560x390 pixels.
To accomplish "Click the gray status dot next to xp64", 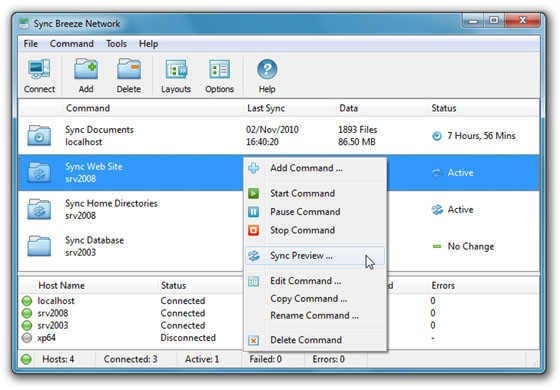I will (27, 338).
